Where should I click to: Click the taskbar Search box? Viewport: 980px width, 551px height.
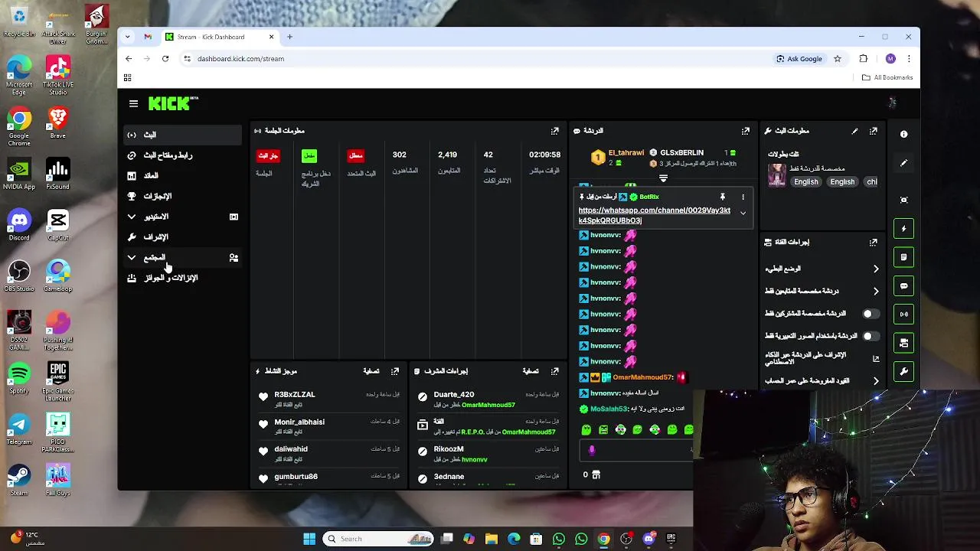click(x=380, y=539)
